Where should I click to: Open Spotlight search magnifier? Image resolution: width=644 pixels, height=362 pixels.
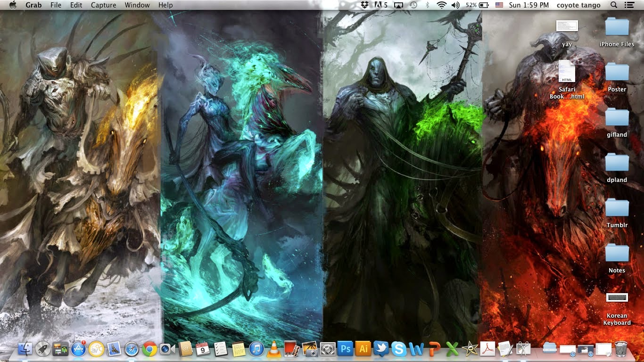(x=614, y=5)
